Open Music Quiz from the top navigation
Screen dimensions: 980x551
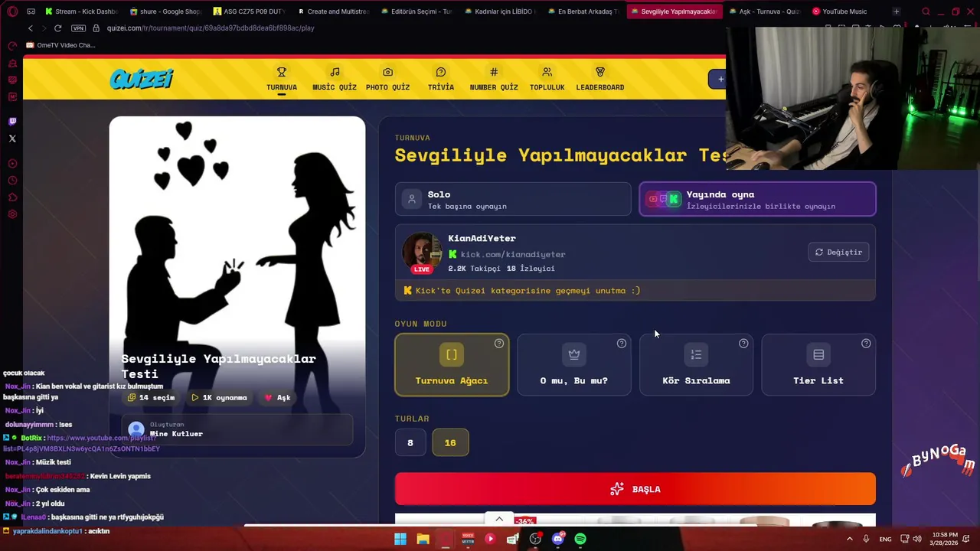click(335, 79)
